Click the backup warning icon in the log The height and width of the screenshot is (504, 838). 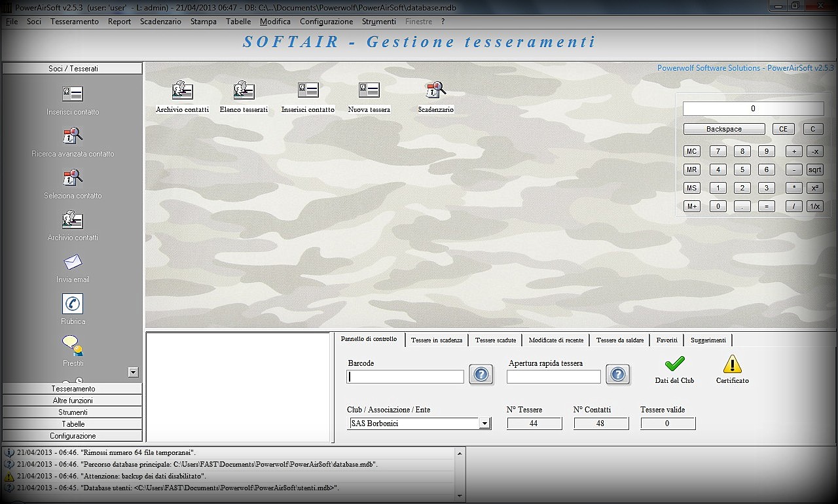point(9,477)
